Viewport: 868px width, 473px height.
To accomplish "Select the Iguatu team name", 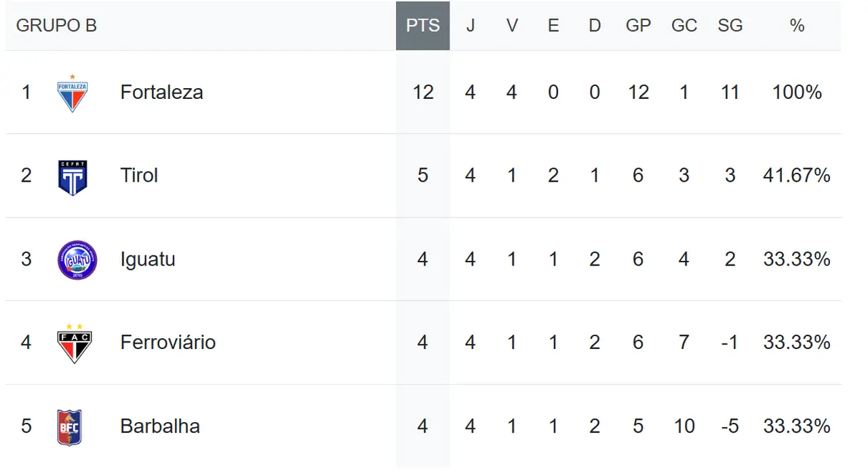I will pyautogui.click(x=147, y=259).
